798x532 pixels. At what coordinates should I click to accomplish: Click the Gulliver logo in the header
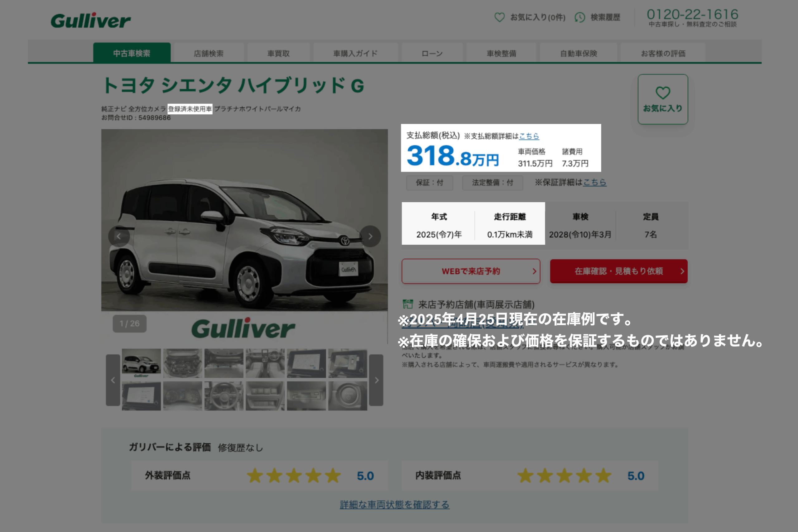(91, 20)
